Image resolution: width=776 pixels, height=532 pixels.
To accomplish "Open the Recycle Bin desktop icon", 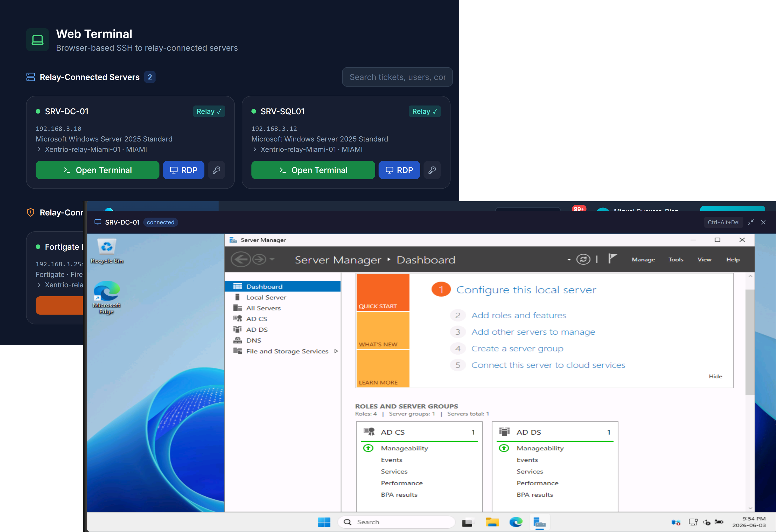I will coord(107,251).
